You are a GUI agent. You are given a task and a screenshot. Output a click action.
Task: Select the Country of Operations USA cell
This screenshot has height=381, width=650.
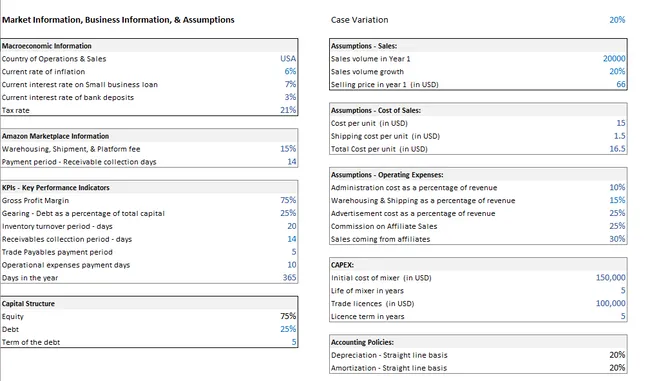point(288,58)
